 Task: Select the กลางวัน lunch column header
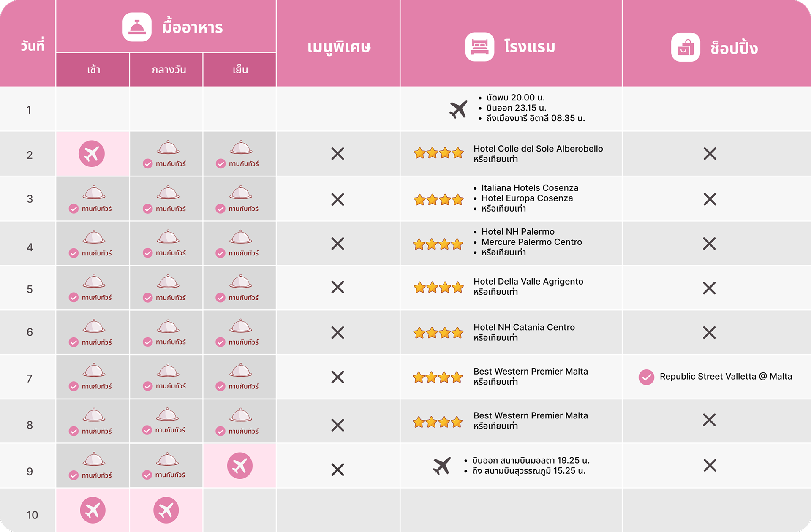(x=169, y=70)
